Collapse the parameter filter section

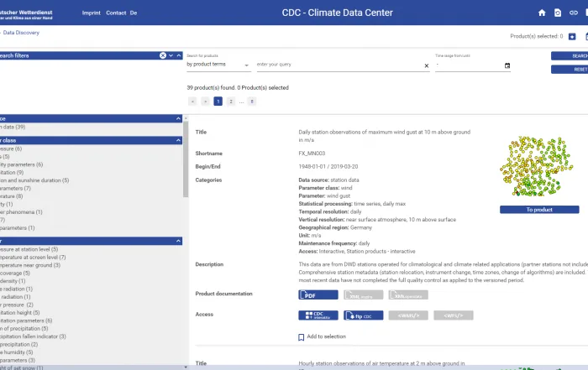pyautogui.click(x=178, y=241)
